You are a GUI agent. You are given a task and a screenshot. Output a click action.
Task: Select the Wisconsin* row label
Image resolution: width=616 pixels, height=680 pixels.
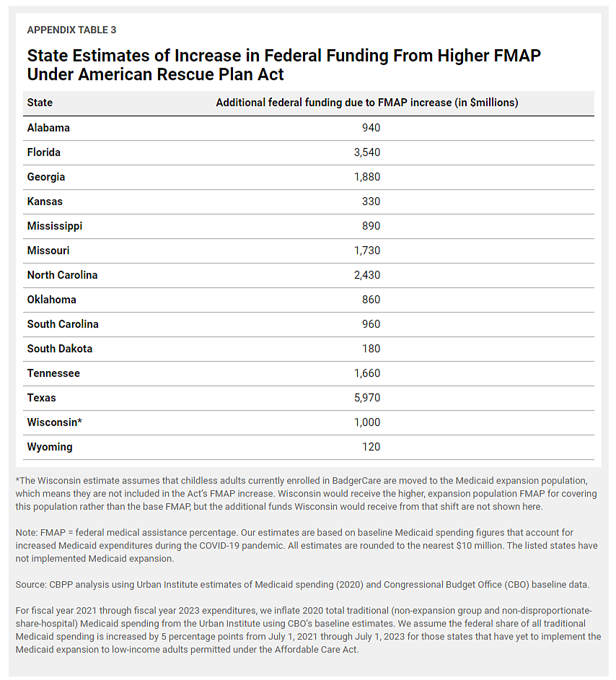55,422
